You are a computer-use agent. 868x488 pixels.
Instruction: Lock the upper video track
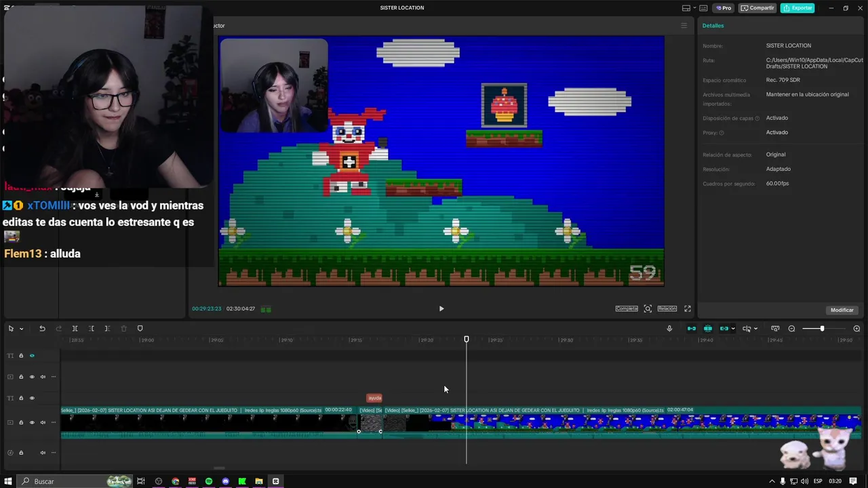point(21,377)
